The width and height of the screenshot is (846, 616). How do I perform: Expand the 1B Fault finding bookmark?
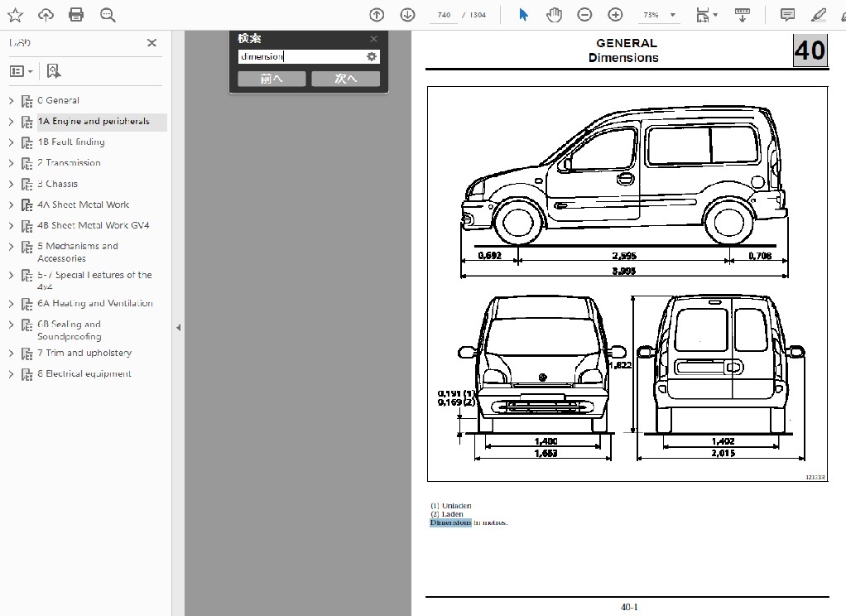[12, 142]
